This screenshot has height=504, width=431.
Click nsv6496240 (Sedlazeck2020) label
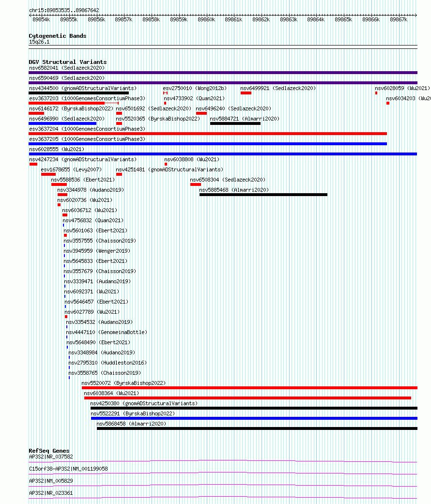click(x=233, y=108)
